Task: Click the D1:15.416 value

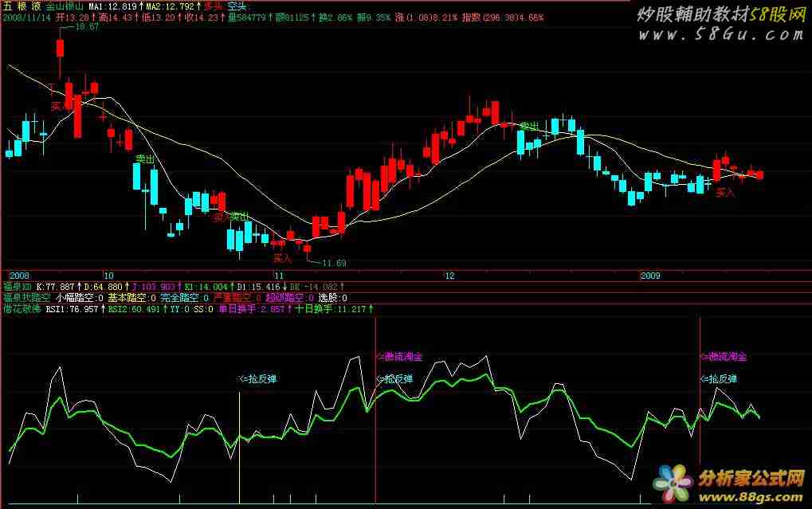Action: point(257,286)
